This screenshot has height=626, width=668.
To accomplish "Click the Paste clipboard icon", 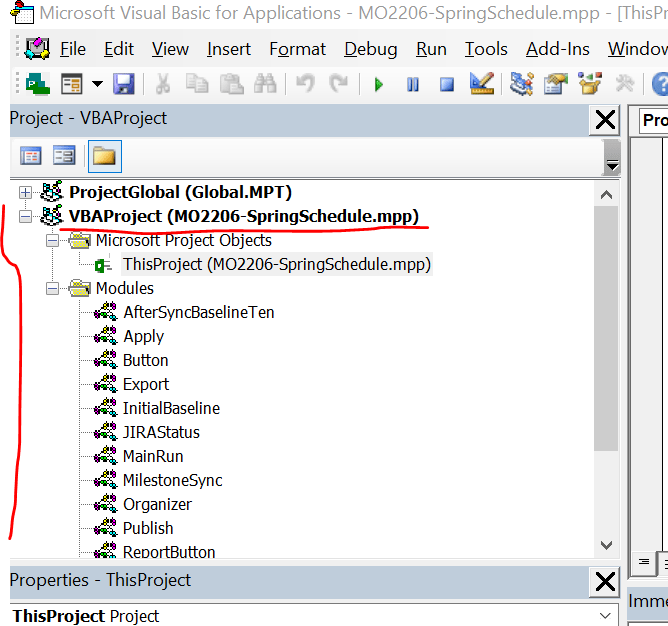I will (231, 84).
